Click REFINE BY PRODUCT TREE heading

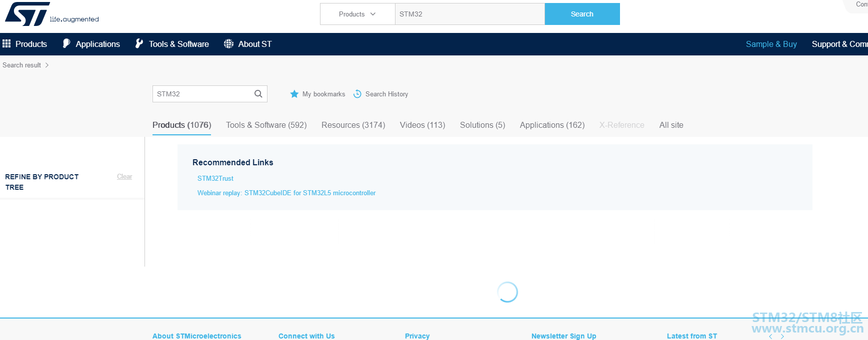click(x=41, y=182)
